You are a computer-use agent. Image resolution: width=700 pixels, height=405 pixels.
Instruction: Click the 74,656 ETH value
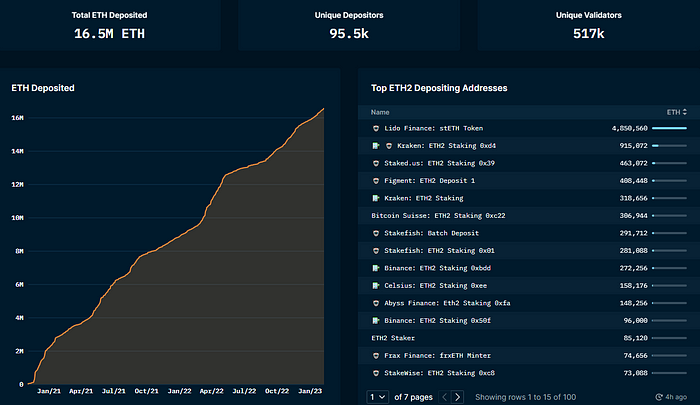(x=636, y=355)
